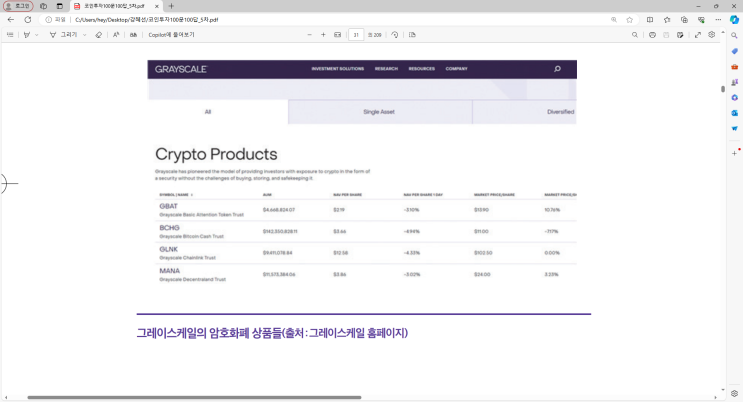The width and height of the screenshot is (743, 402).
Task: Open PDF viewer settings gear
Action: tap(711, 35)
